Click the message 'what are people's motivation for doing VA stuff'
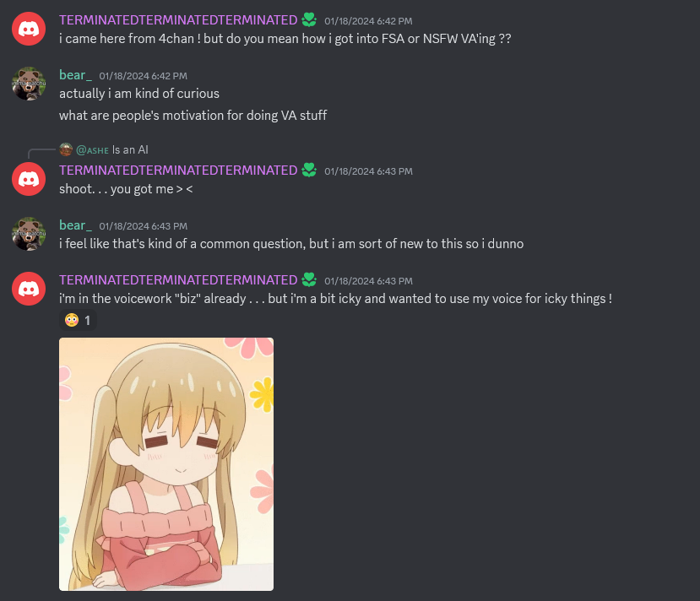Image resolution: width=700 pixels, height=601 pixels. [x=193, y=116]
